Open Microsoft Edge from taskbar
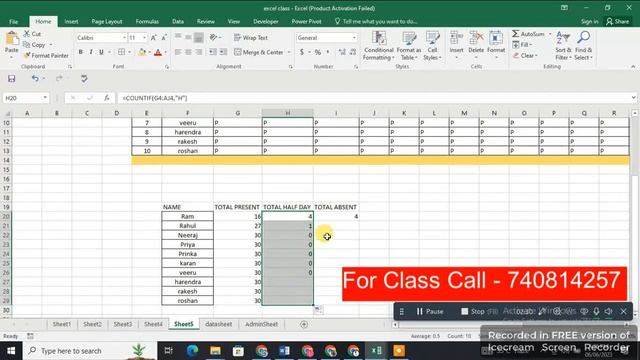 click(192, 351)
